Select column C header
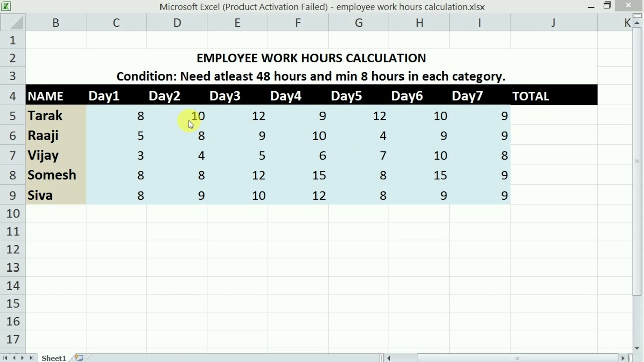Image resolution: width=644 pixels, height=362 pixels. [x=116, y=23]
